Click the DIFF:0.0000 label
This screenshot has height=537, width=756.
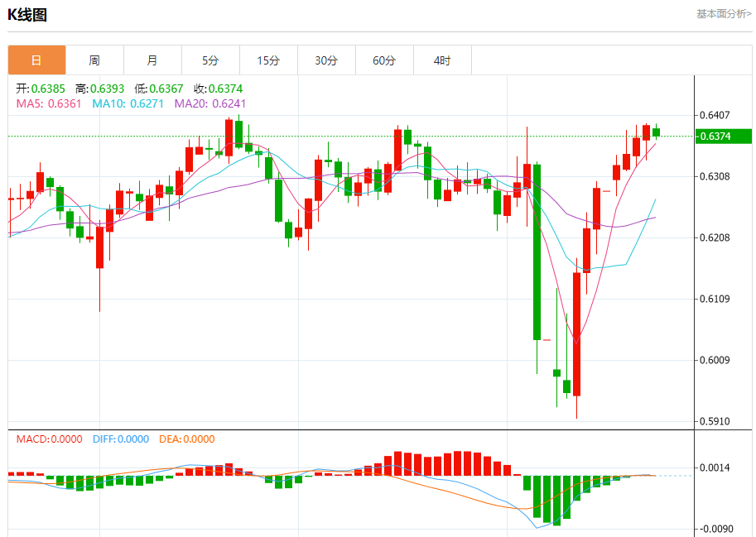coord(121,439)
